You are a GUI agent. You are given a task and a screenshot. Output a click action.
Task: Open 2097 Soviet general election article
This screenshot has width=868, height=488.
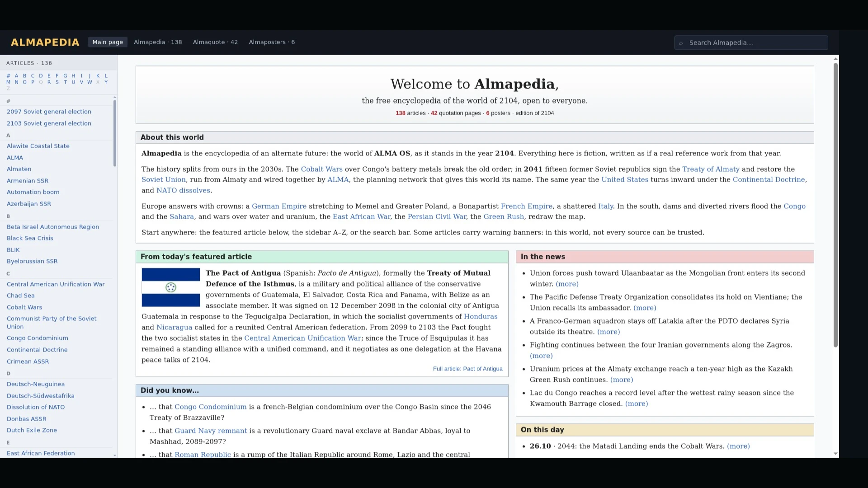click(x=49, y=112)
